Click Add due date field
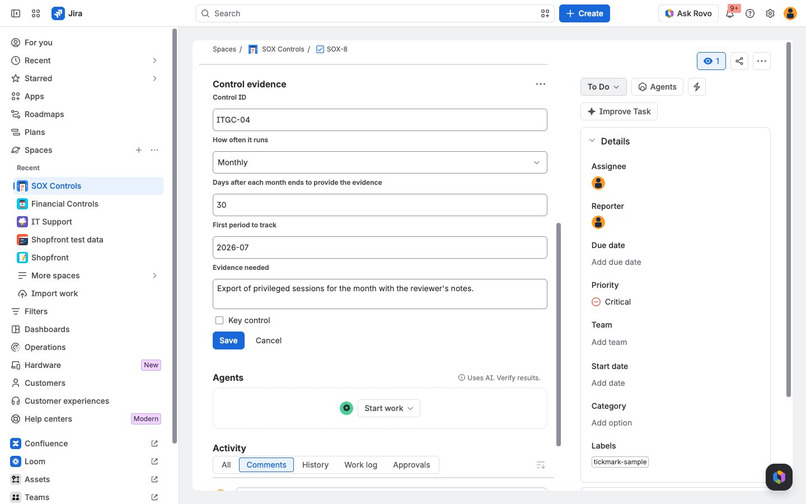 click(616, 262)
